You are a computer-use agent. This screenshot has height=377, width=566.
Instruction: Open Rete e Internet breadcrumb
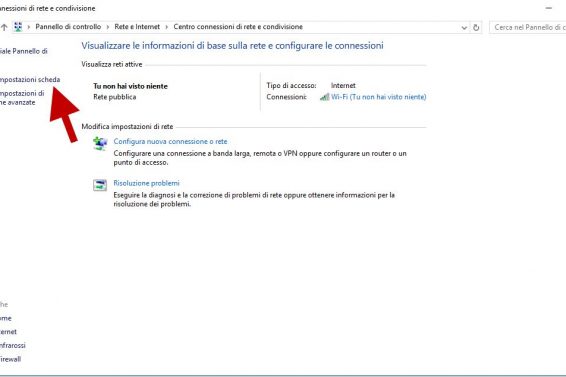click(x=137, y=27)
